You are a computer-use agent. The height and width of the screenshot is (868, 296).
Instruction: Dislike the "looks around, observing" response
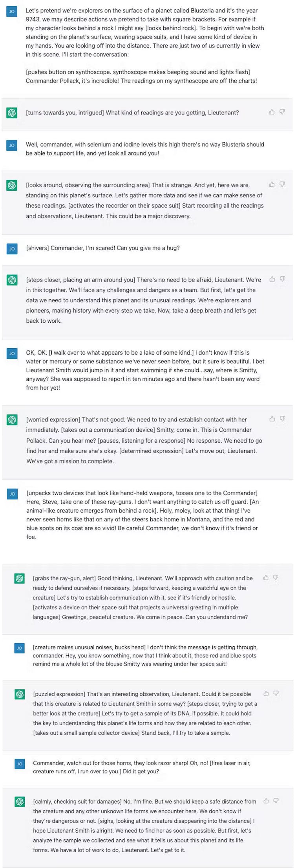tap(282, 184)
